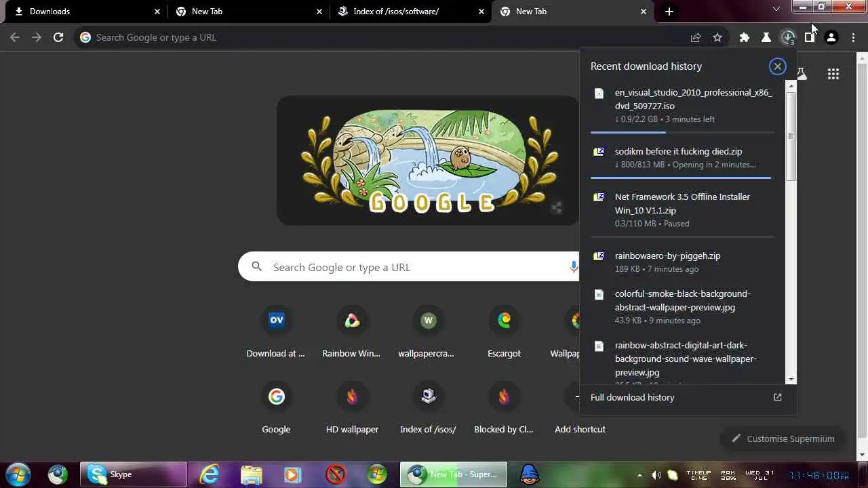Viewport: 868px width, 488px height.
Task: Open Google apps grid icon
Action: (x=833, y=74)
